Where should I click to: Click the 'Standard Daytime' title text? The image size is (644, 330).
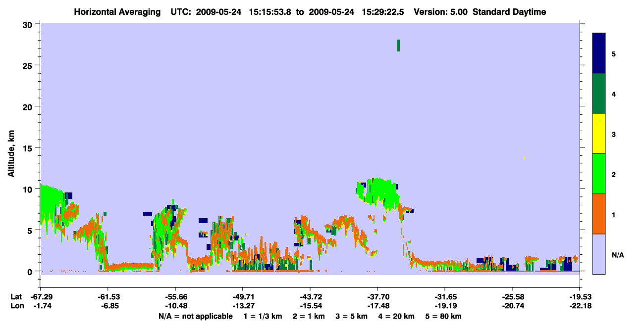click(509, 12)
